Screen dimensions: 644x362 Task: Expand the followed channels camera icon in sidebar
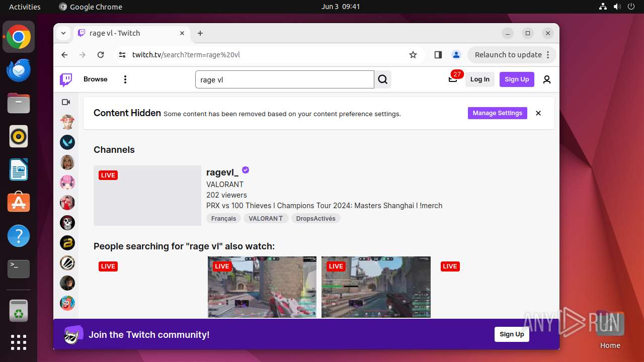[x=66, y=102]
